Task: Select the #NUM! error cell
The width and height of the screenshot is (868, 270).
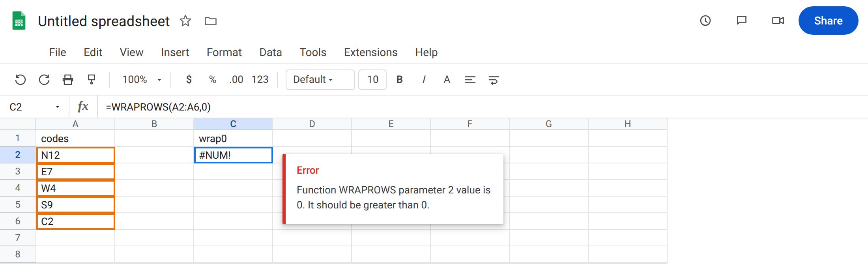Action: (x=233, y=155)
